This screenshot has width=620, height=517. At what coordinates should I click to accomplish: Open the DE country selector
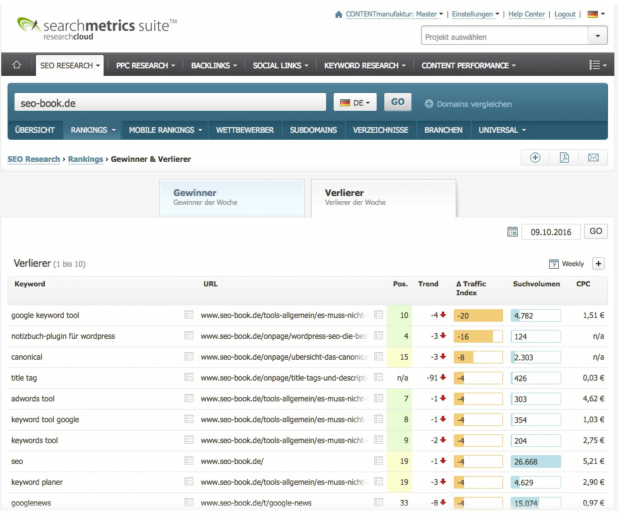355,103
